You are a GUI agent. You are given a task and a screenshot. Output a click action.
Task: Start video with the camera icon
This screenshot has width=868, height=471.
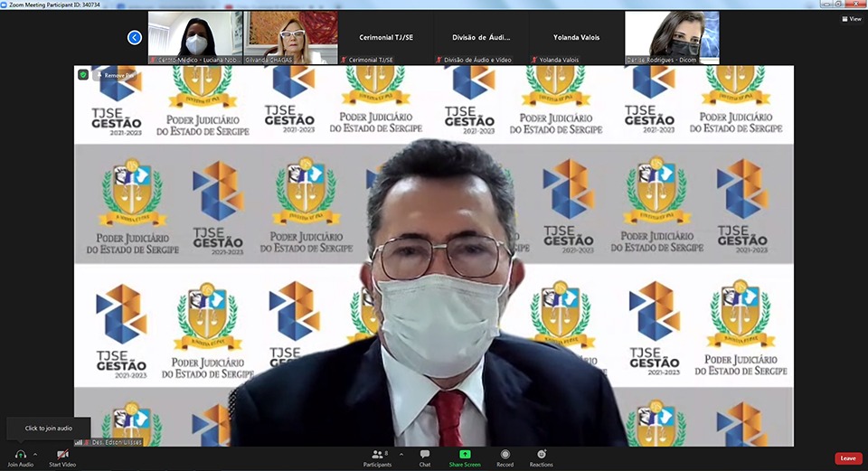click(x=61, y=454)
